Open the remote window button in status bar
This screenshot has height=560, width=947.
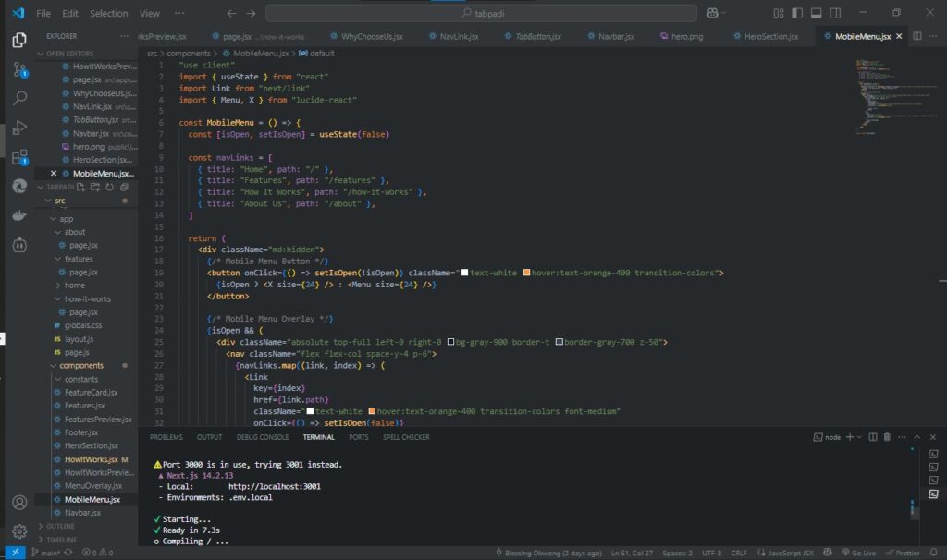click(15, 553)
